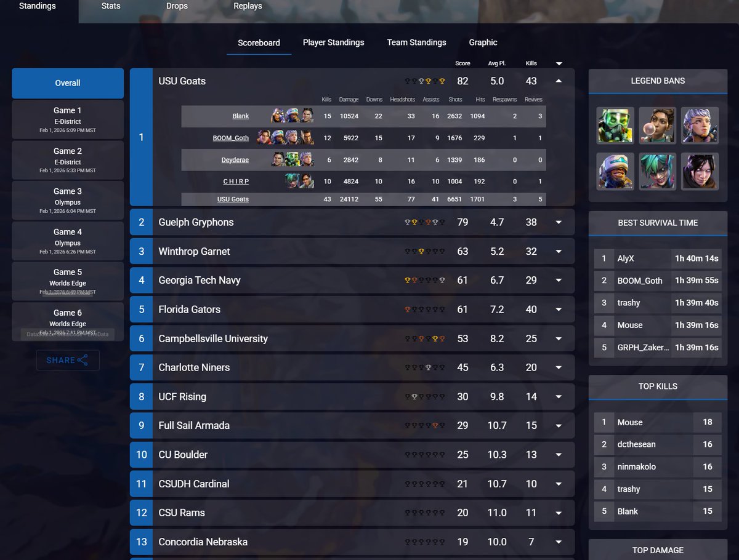Click Deyderae's third legend icon
The width and height of the screenshot is (739, 560).
(x=307, y=159)
